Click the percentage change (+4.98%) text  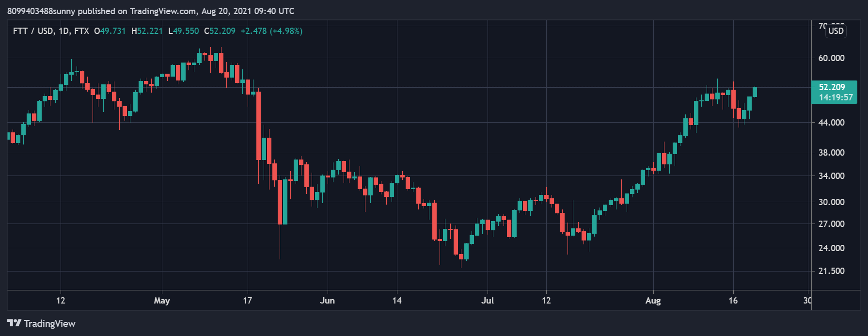pyautogui.click(x=286, y=31)
